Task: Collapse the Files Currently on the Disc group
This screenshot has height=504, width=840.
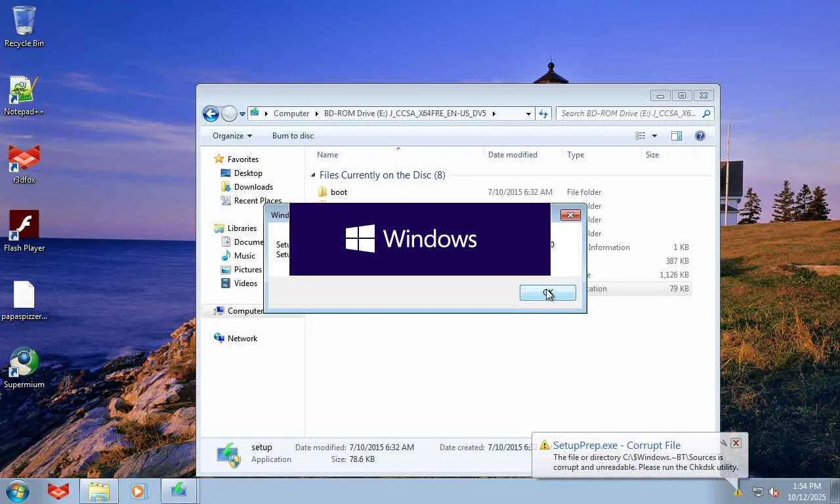Action: tap(313, 175)
